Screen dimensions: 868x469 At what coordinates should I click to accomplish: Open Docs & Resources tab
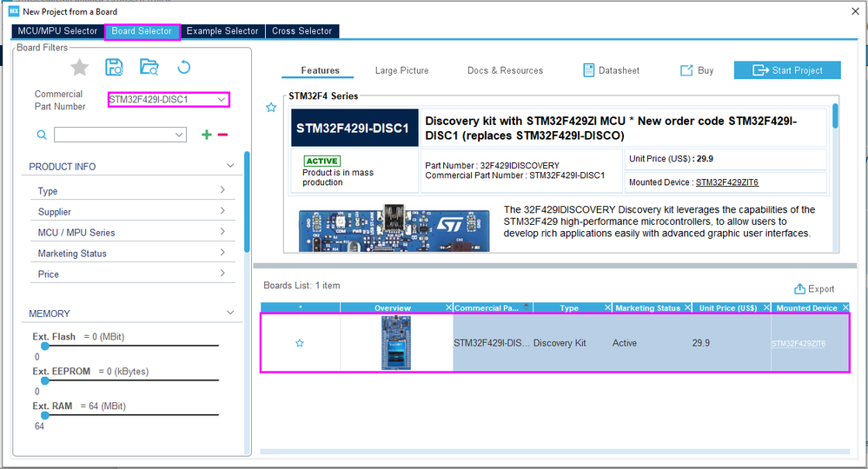coord(505,70)
